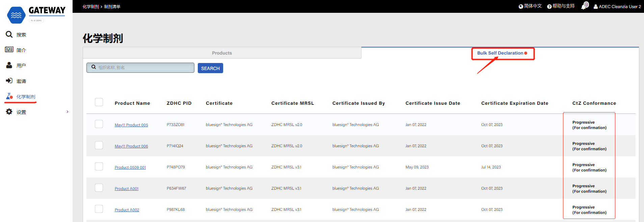Click the blue SEARCH button

click(210, 68)
